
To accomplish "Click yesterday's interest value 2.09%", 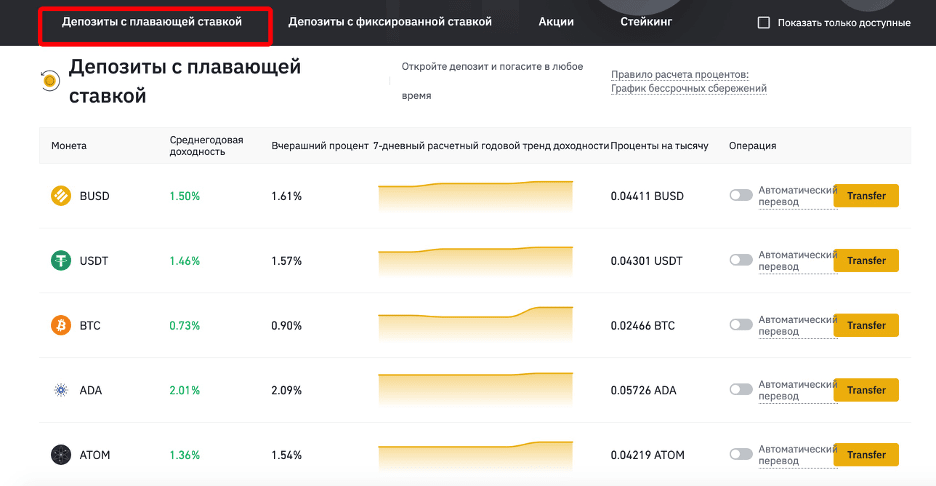I will tap(287, 390).
